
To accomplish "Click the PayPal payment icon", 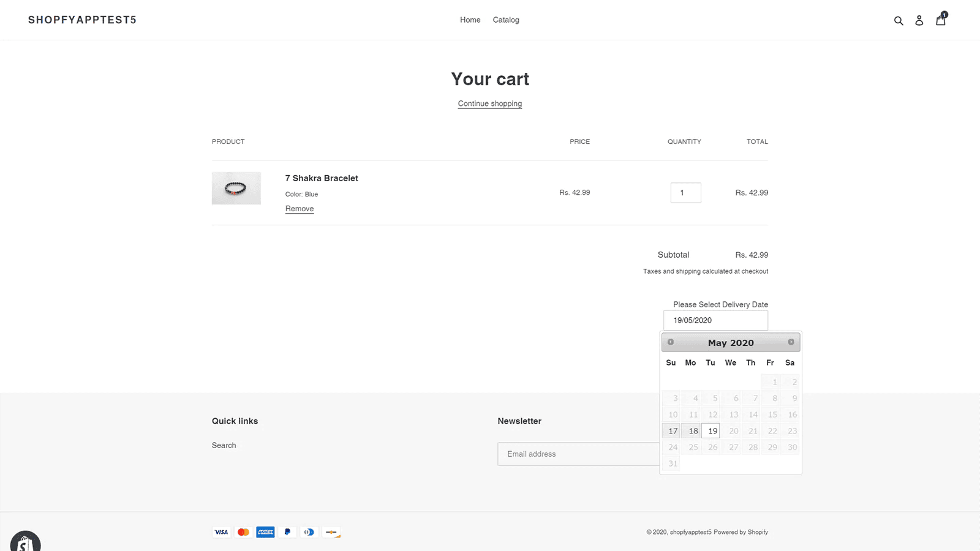I will click(287, 531).
